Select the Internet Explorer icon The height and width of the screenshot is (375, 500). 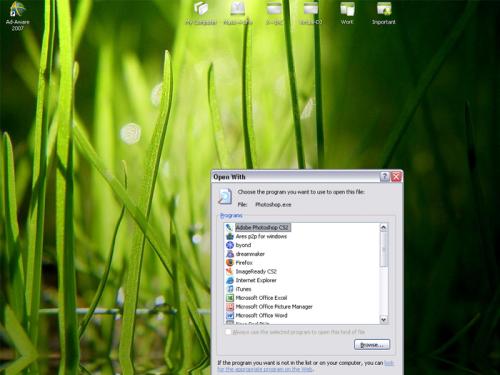point(230,280)
